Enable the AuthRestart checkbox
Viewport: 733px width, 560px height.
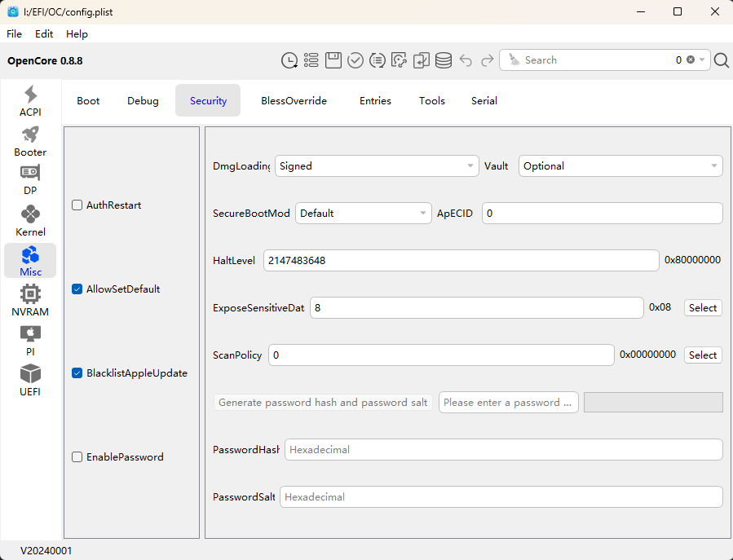(x=77, y=205)
